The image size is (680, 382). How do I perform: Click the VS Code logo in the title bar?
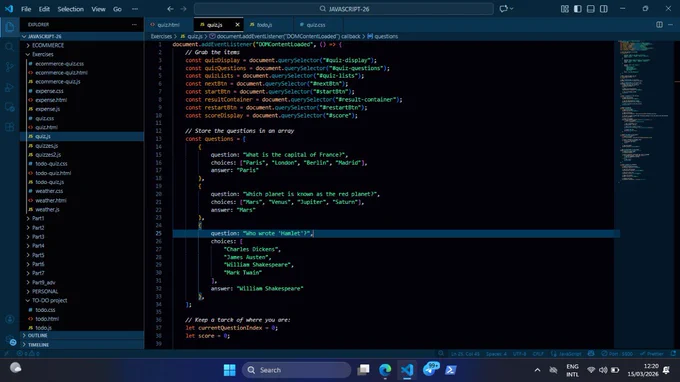pos(9,9)
